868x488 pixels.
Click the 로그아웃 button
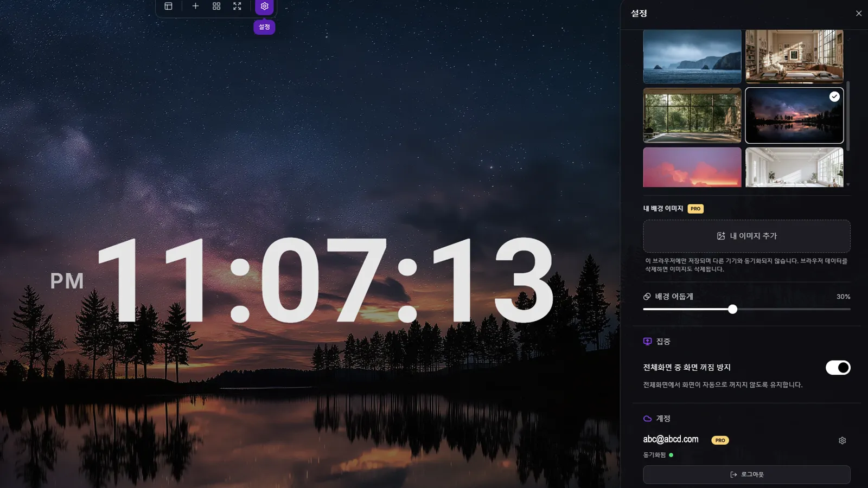click(x=746, y=474)
